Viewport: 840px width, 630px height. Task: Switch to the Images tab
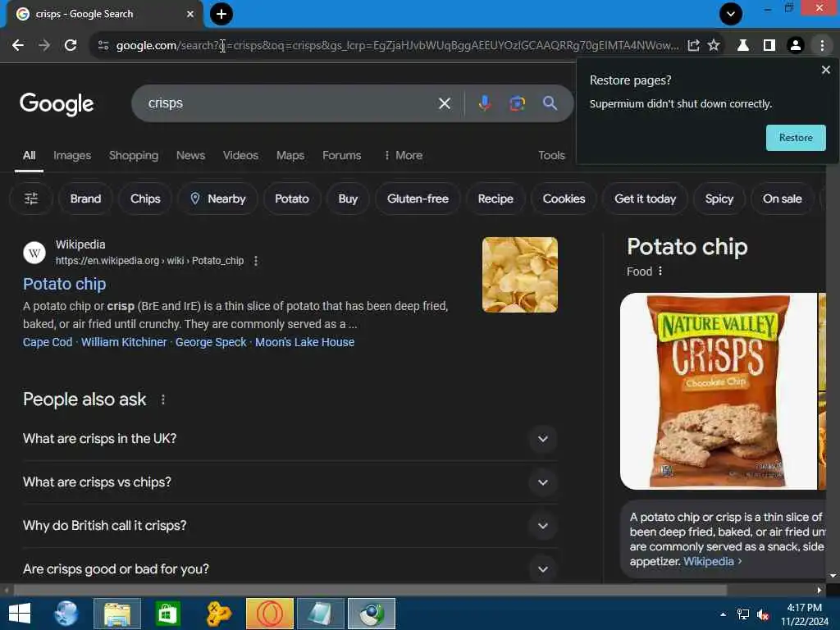(72, 155)
